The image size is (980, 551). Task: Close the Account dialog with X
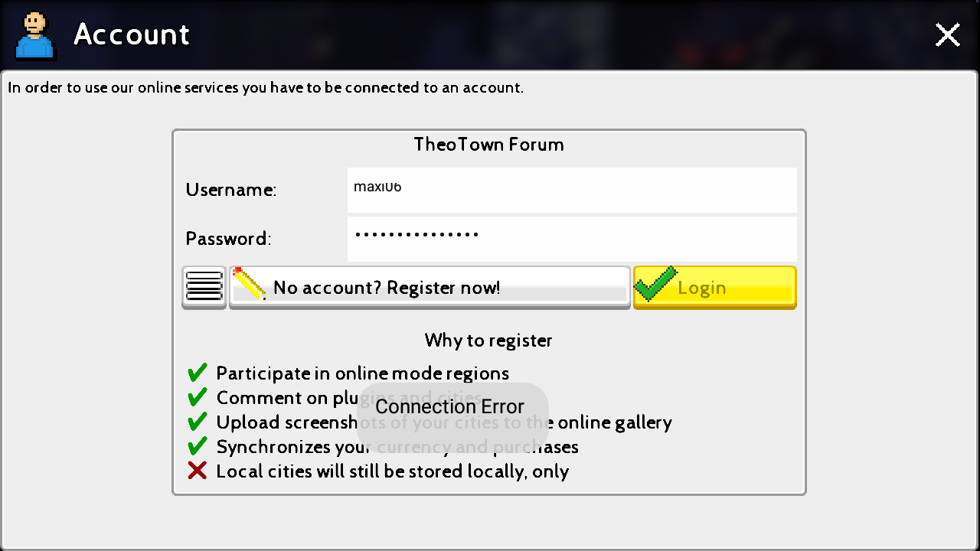948,34
